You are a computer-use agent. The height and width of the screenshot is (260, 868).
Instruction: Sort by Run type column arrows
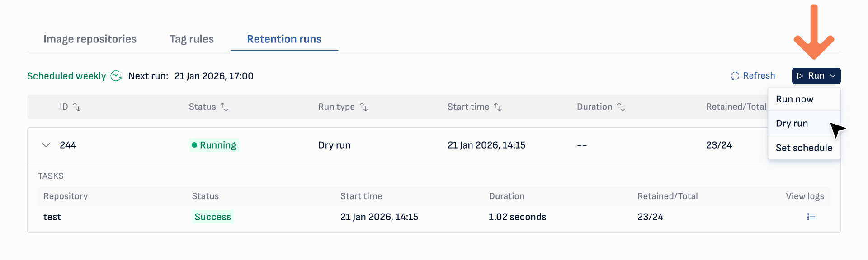(x=363, y=107)
